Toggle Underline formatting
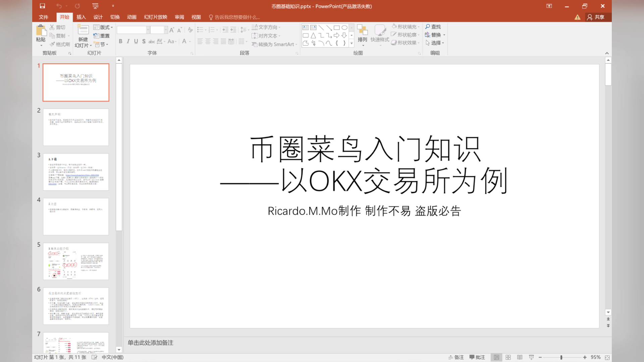The image size is (644, 362). (x=136, y=41)
